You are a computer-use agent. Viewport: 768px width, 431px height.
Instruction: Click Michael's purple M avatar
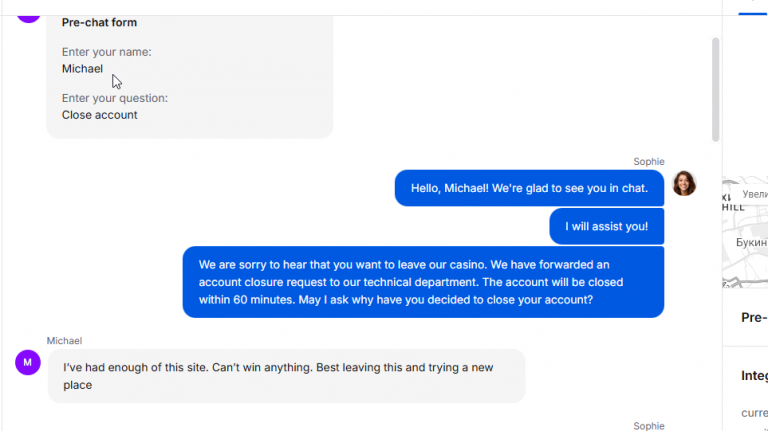click(x=28, y=362)
